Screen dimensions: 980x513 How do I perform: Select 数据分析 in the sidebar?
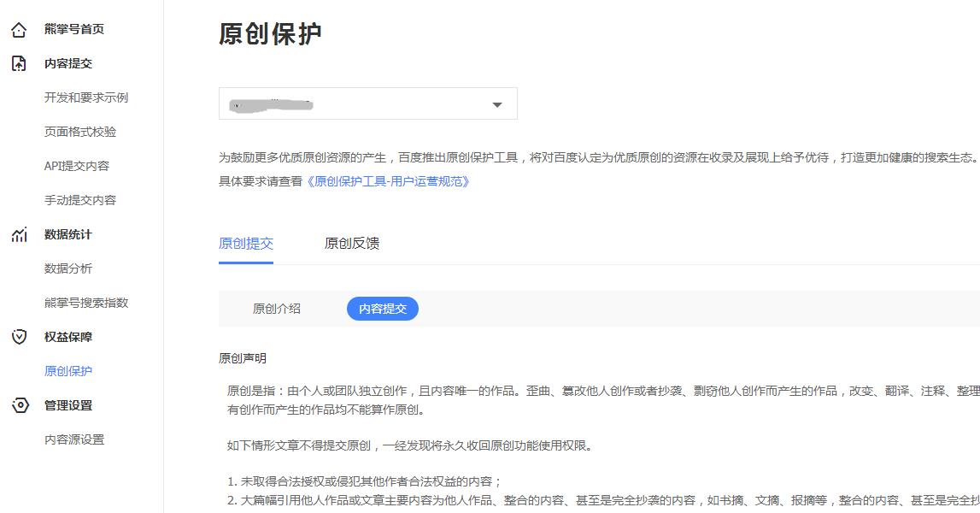[x=68, y=268]
